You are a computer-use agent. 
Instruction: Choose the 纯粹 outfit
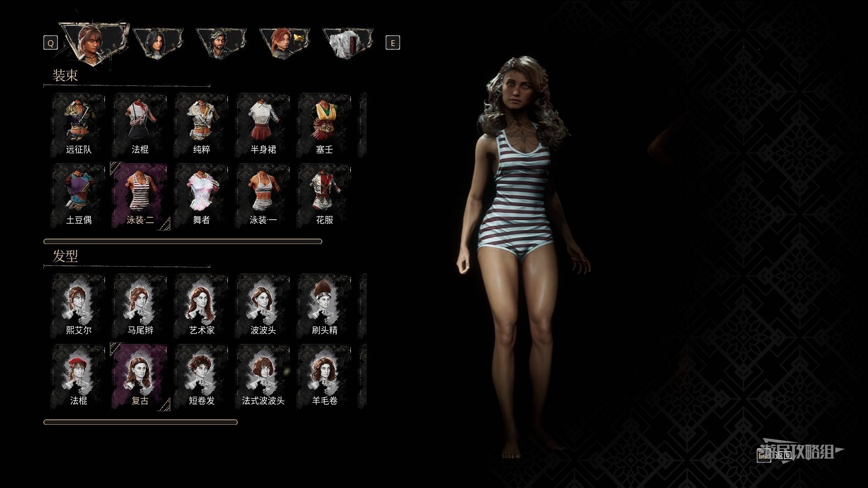pos(202,125)
